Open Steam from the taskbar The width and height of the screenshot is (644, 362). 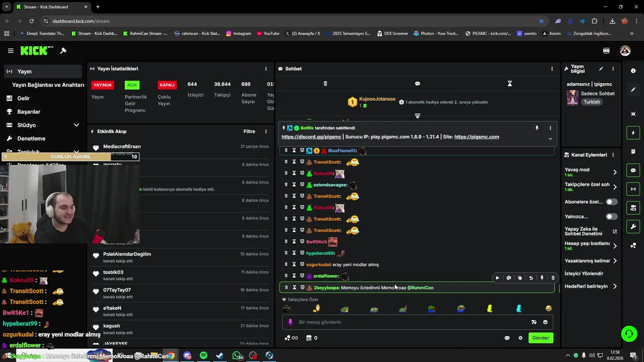tap(220, 355)
